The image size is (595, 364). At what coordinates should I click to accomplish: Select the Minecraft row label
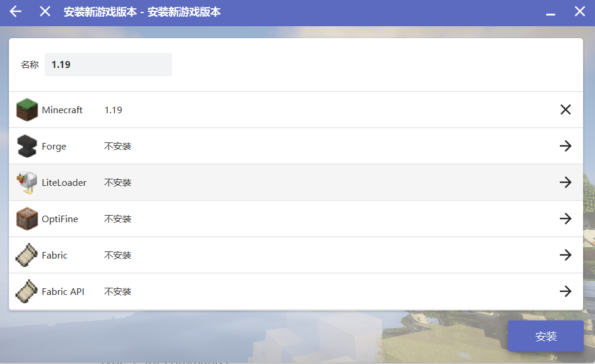62,110
